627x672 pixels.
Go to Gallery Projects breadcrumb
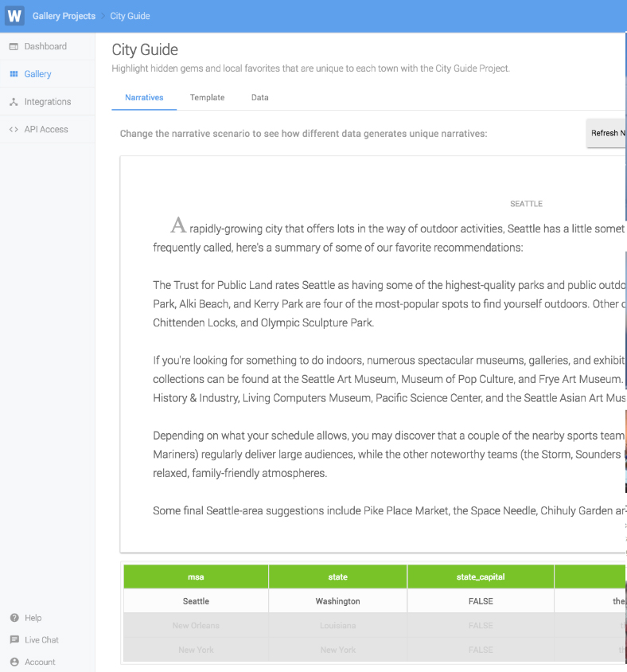pos(64,16)
